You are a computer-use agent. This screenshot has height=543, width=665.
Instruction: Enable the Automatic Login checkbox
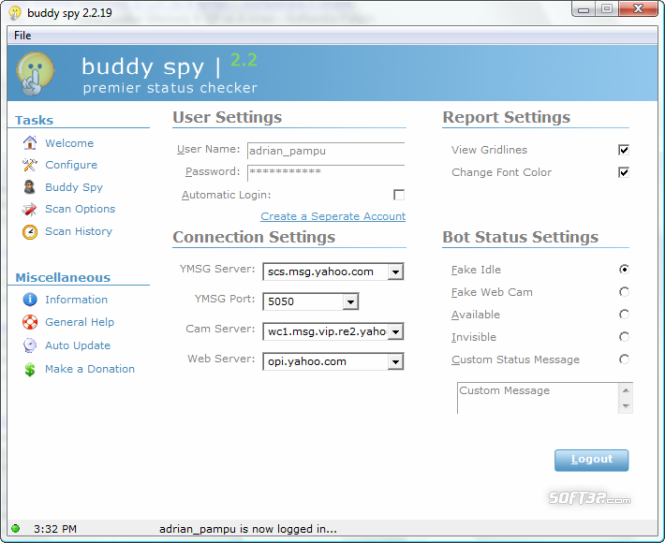click(x=399, y=195)
